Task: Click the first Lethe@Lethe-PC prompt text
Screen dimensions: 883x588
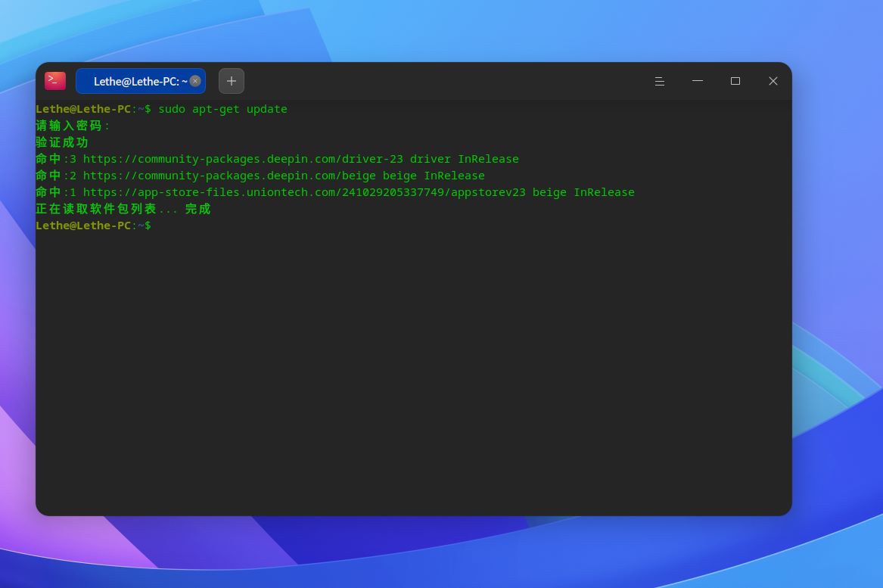Action: (x=94, y=109)
